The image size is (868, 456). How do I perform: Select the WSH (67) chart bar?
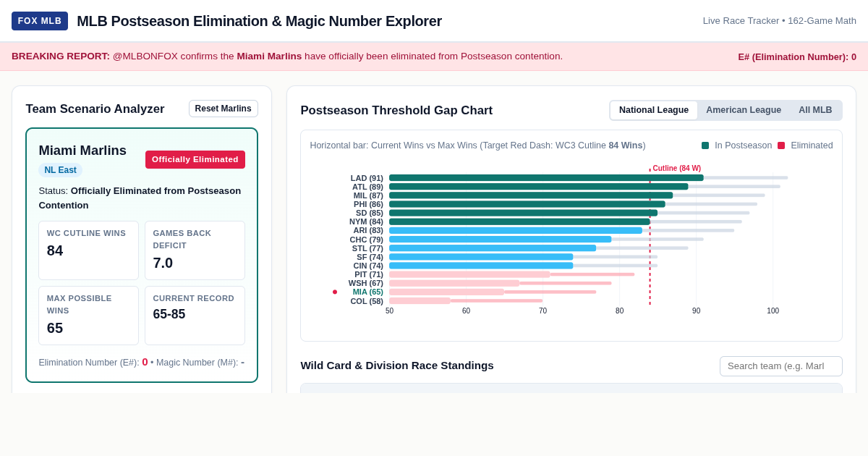coord(454,283)
